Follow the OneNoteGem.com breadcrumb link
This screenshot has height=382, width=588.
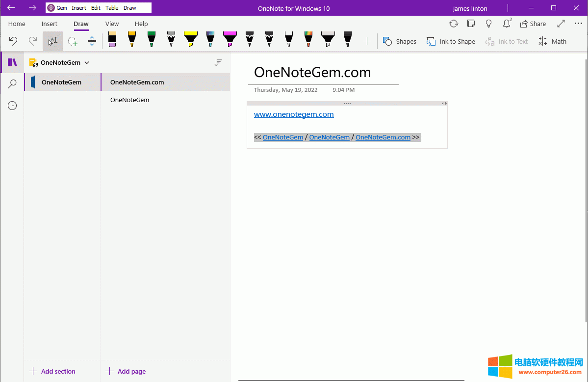(x=383, y=137)
